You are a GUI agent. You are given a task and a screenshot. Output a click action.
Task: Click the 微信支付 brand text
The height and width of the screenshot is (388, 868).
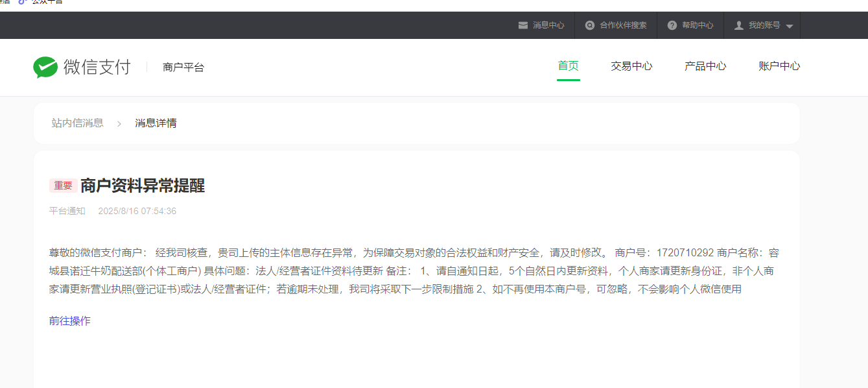[x=97, y=67]
